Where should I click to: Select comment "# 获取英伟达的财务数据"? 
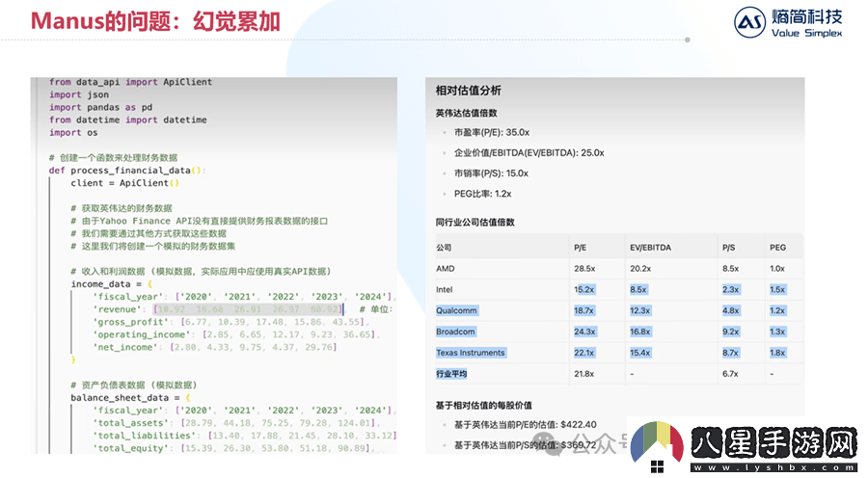[x=122, y=208]
